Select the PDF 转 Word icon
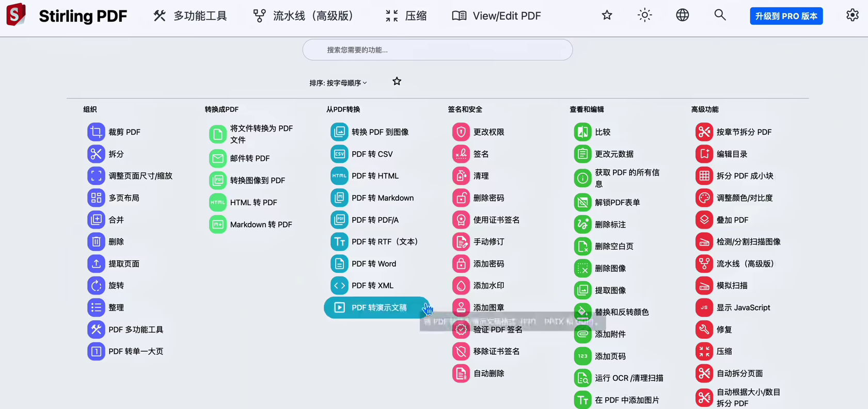Image resolution: width=868 pixels, height=409 pixels. (339, 264)
